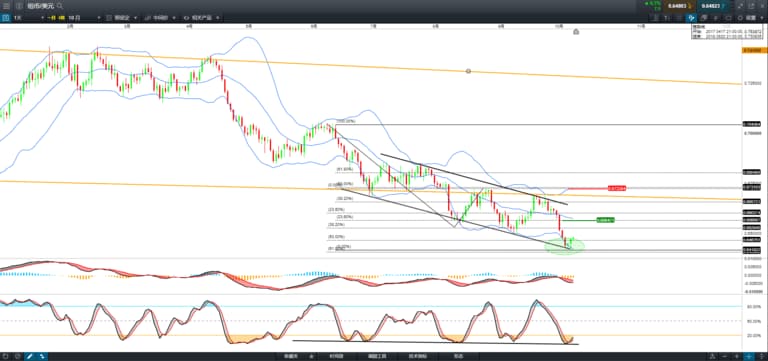Click the red price level label on the chart

[617, 188]
